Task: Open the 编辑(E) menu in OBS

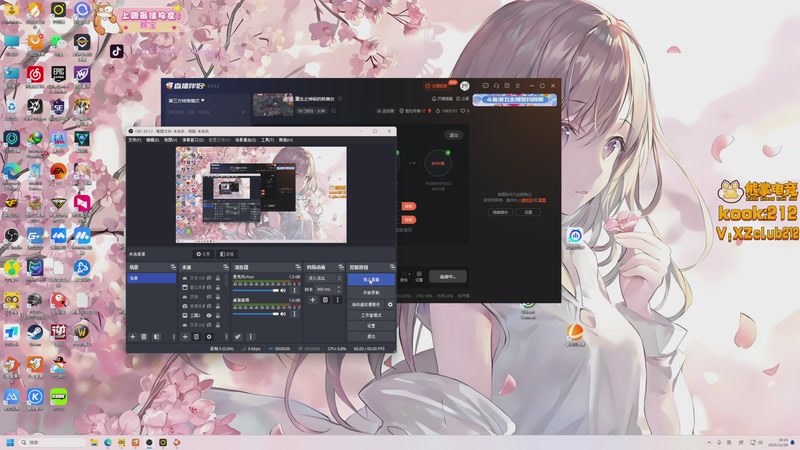Action: tap(153, 140)
